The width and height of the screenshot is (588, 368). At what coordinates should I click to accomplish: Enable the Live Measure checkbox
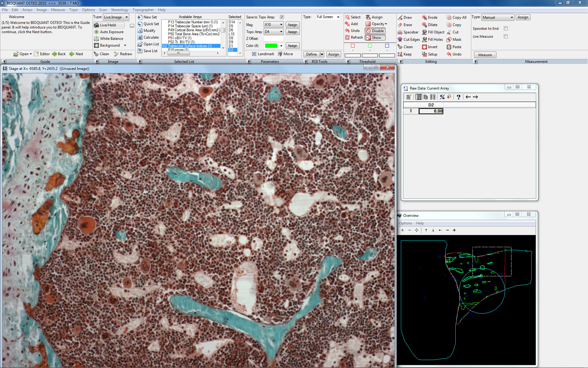[506, 36]
